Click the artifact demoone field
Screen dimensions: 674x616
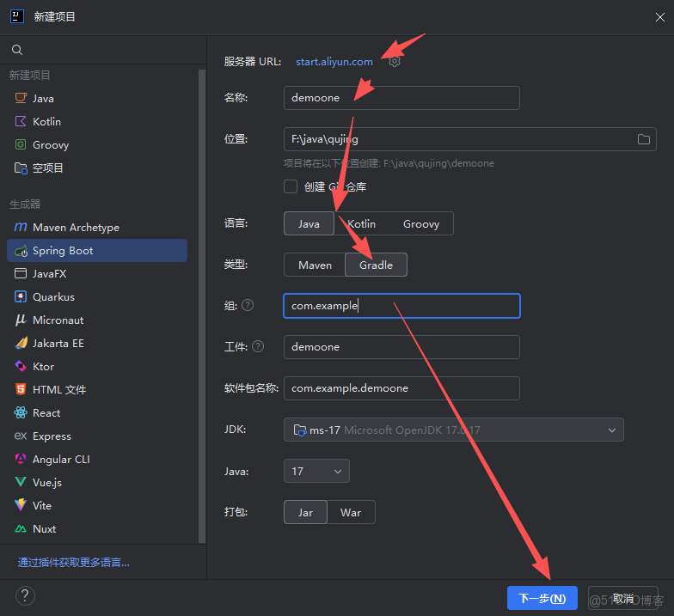[401, 347]
